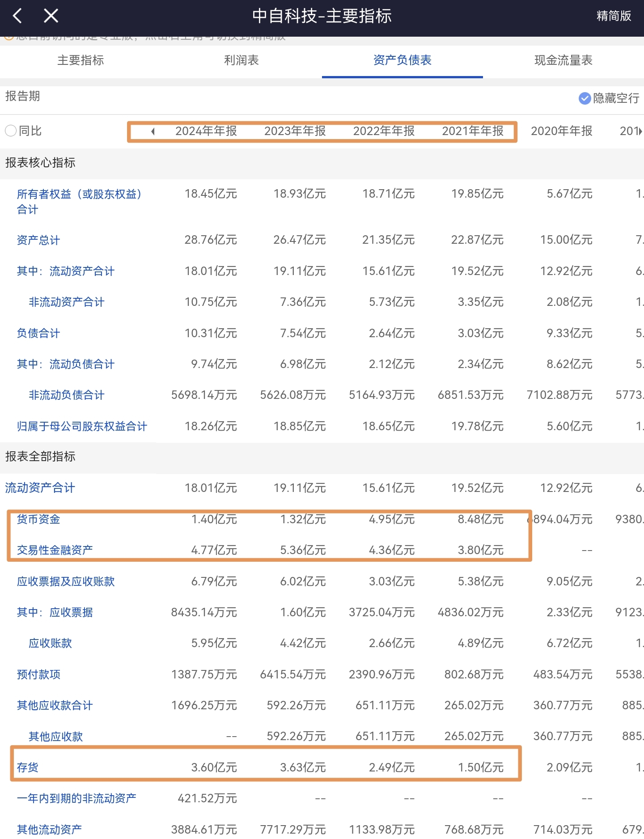Select the 2020年年报 column header
Image resolution: width=644 pixels, height=839 pixels.
pyautogui.click(x=562, y=131)
